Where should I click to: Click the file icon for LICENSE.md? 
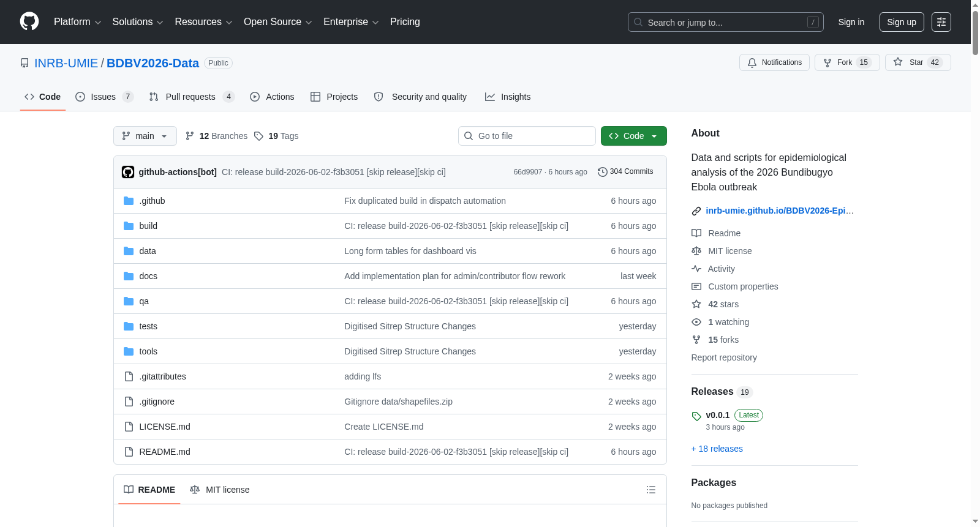(x=129, y=427)
